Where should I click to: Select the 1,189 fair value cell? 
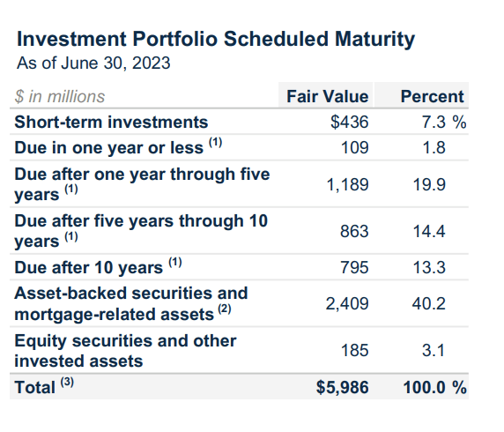pos(347,185)
